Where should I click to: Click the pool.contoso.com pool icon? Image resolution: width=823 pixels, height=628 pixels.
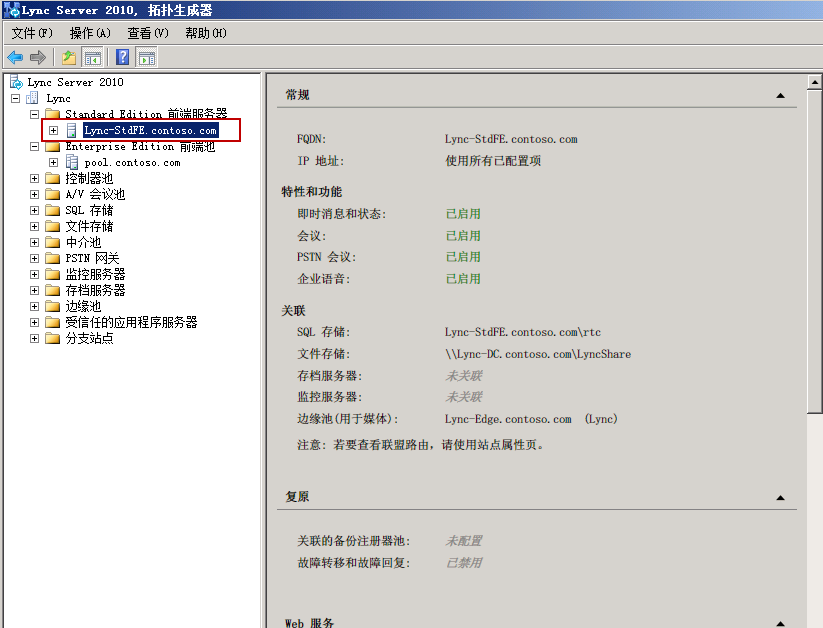[x=71, y=162]
